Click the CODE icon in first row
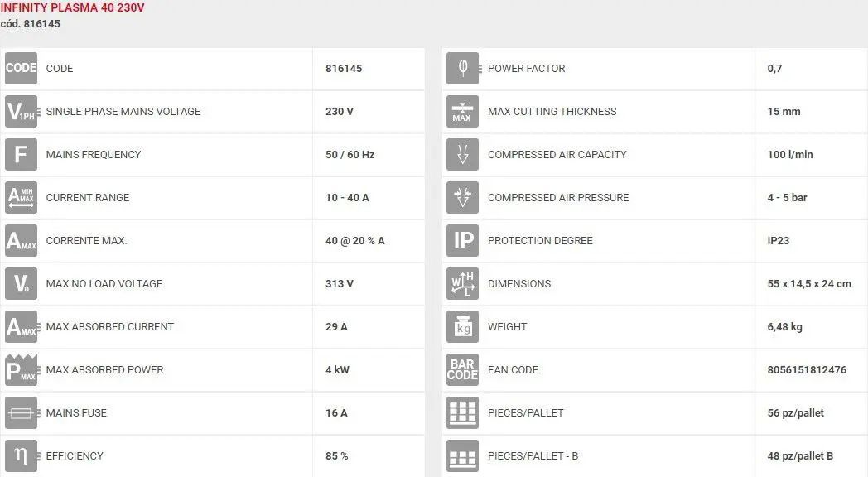 pyautogui.click(x=21, y=68)
